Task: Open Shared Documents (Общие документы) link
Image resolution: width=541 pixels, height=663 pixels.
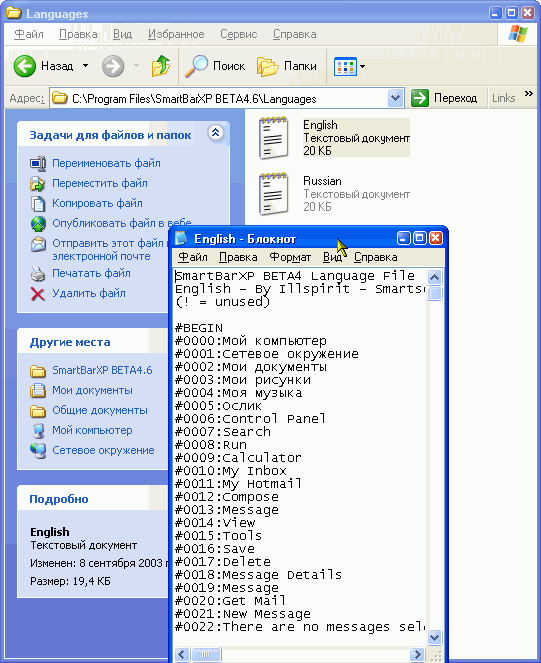Action: point(100,410)
